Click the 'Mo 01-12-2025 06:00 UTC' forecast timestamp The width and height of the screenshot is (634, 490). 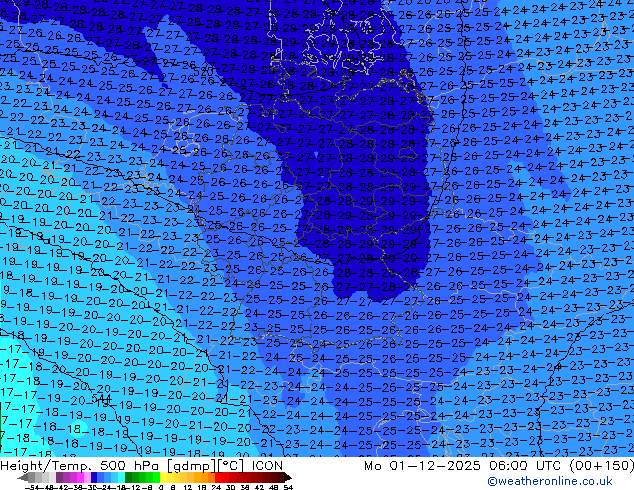click(x=463, y=465)
